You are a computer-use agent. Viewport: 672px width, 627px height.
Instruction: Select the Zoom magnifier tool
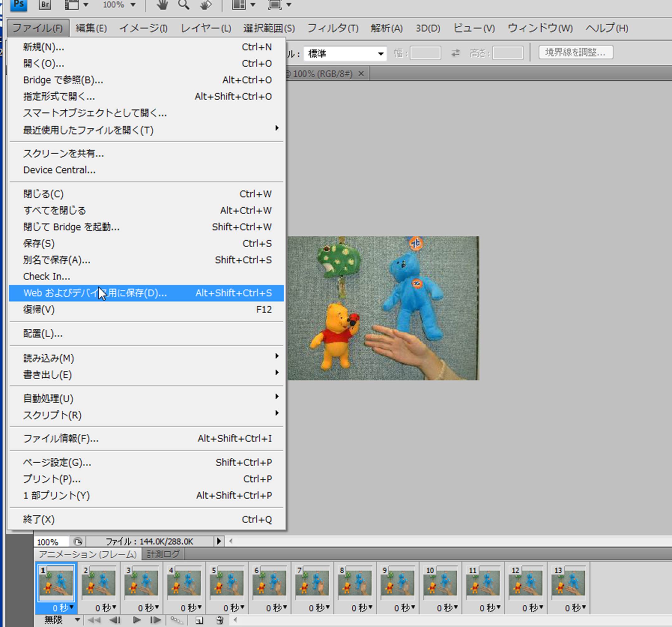tap(183, 5)
